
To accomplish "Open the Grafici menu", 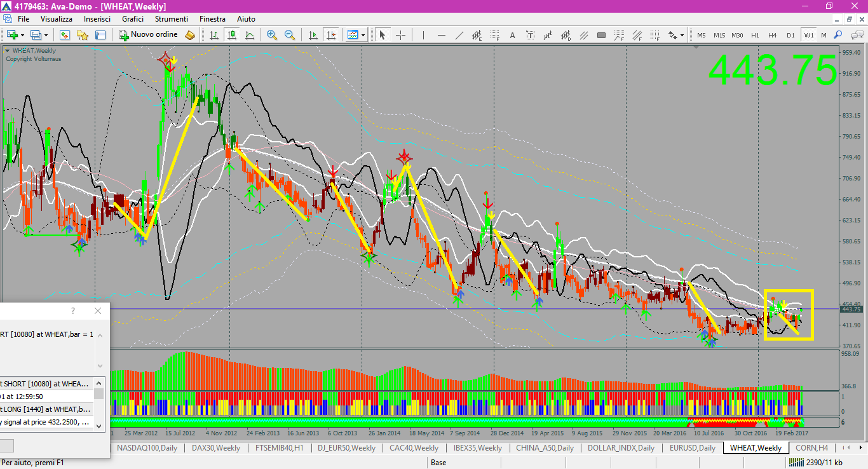I will coord(133,19).
